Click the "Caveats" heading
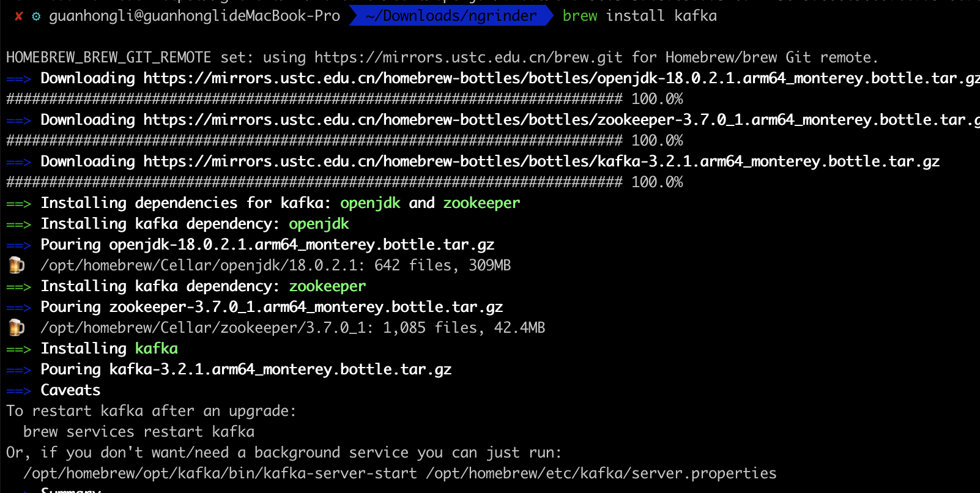This screenshot has width=980, height=493. [70, 390]
